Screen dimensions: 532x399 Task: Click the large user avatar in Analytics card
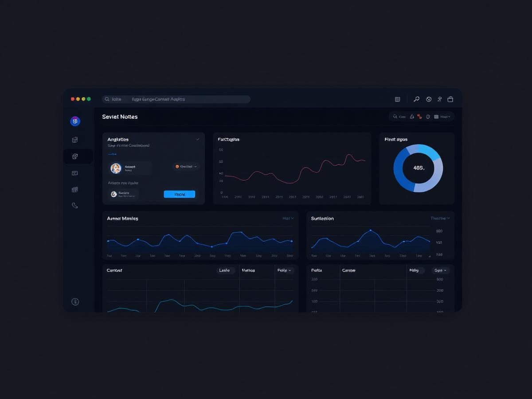pos(116,168)
